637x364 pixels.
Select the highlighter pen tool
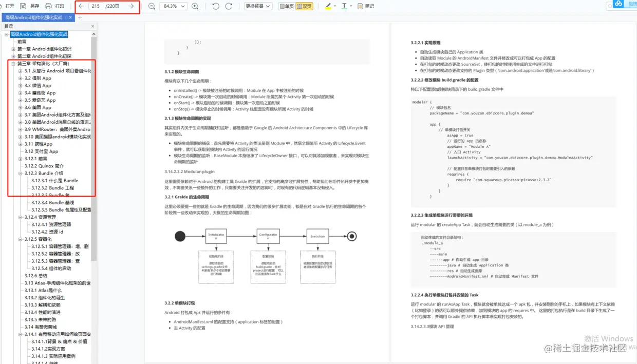tap(328, 6)
